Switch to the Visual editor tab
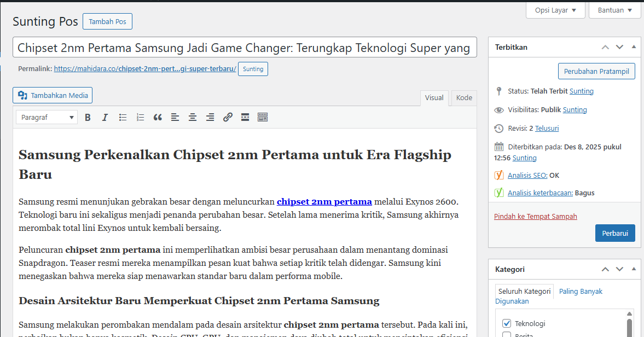This screenshot has height=337, width=644. tap(434, 98)
